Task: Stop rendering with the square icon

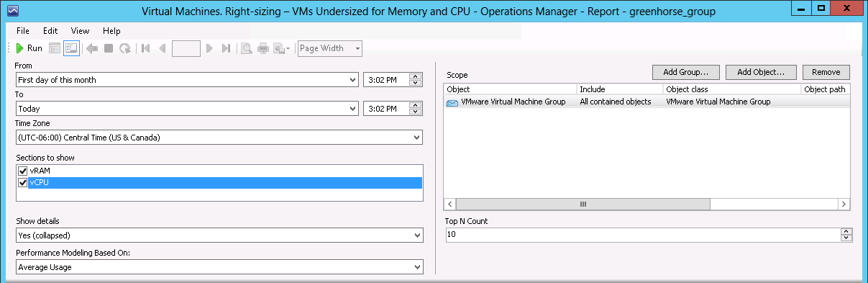Action: coord(109,48)
